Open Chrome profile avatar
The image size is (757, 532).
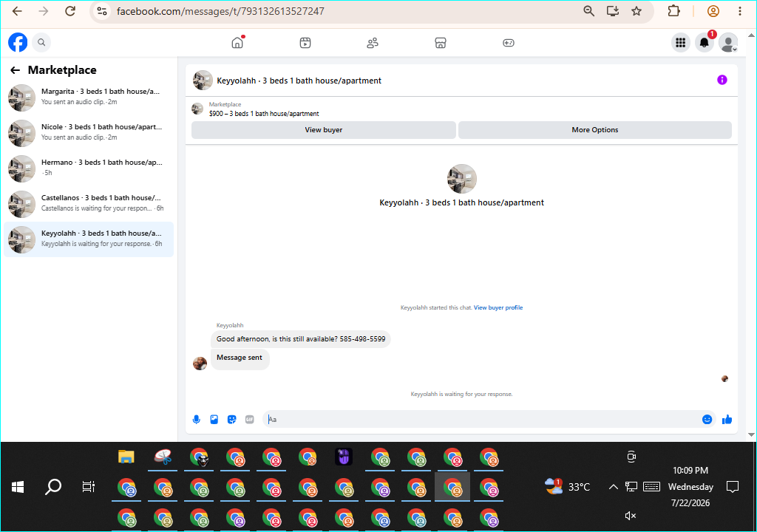click(x=713, y=11)
